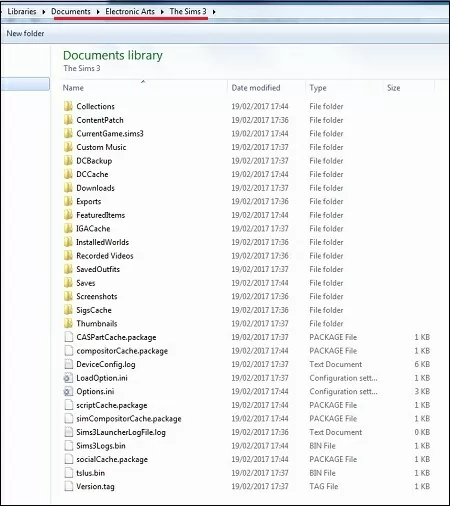Select the Saves folder icon
Image resolution: width=450 pixels, height=506 pixels.
68,283
